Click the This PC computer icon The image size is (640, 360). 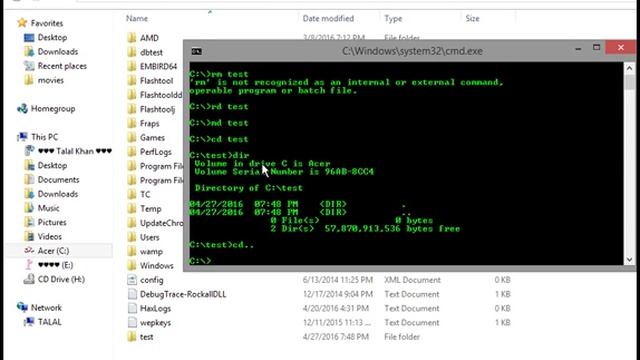(x=22, y=137)
